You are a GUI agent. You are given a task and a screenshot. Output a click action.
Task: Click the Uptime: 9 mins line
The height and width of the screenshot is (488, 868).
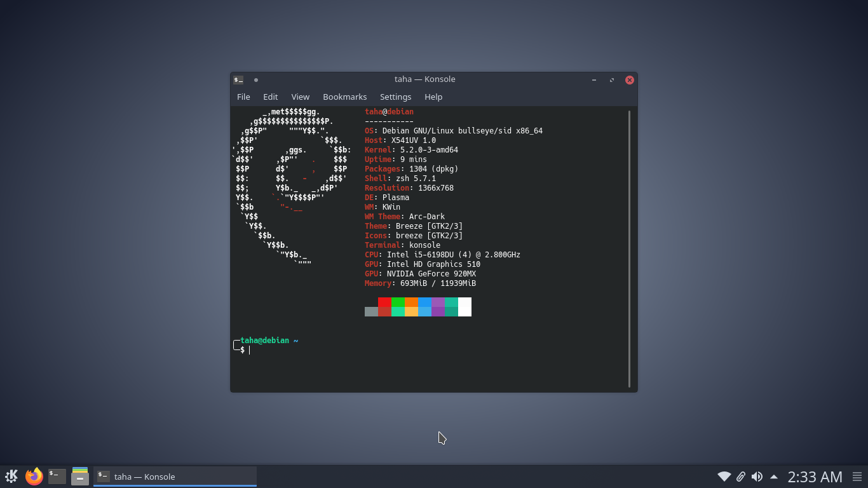396,159
